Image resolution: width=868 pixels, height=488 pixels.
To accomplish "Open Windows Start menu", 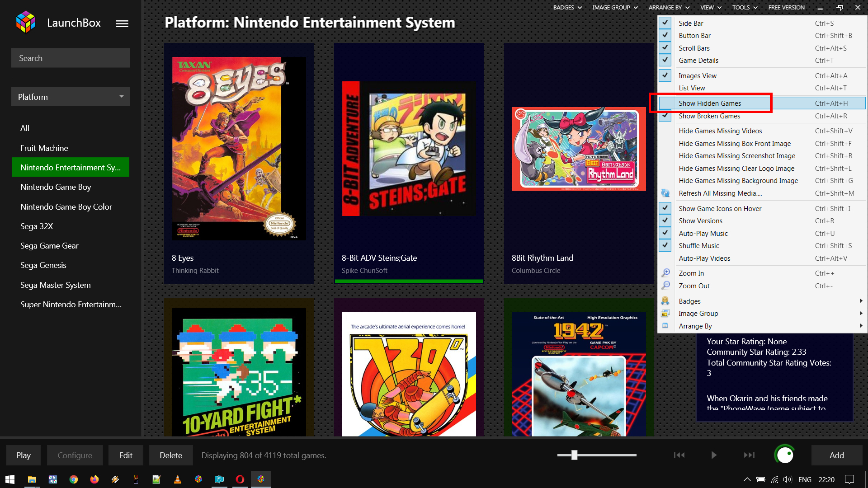I will point(10,479).
